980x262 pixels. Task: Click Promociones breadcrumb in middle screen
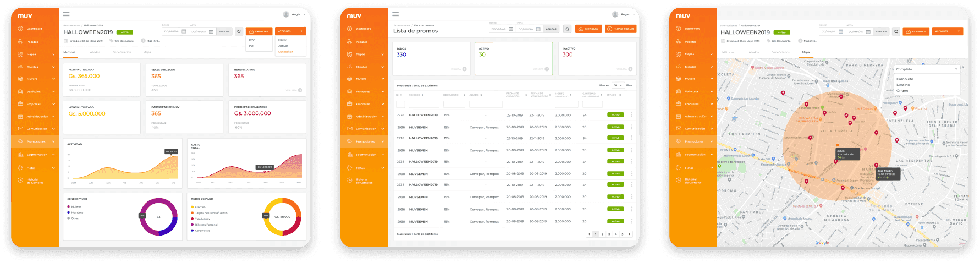(x=401, y=25)
